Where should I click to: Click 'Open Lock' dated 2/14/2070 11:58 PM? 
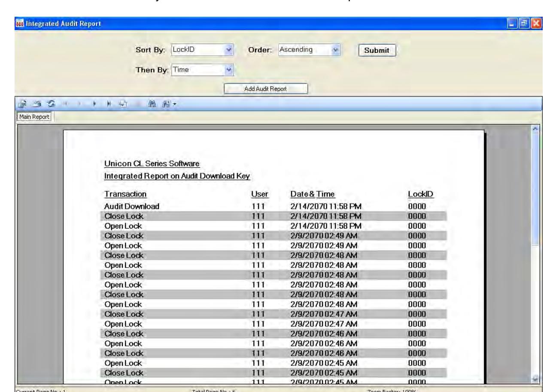coord(123,226)
